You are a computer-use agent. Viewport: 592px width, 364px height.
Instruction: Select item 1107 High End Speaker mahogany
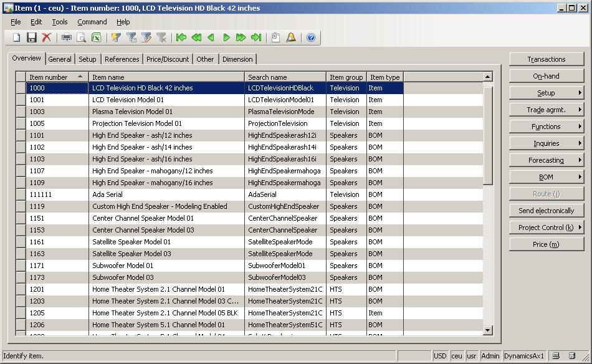click(156, 171)
